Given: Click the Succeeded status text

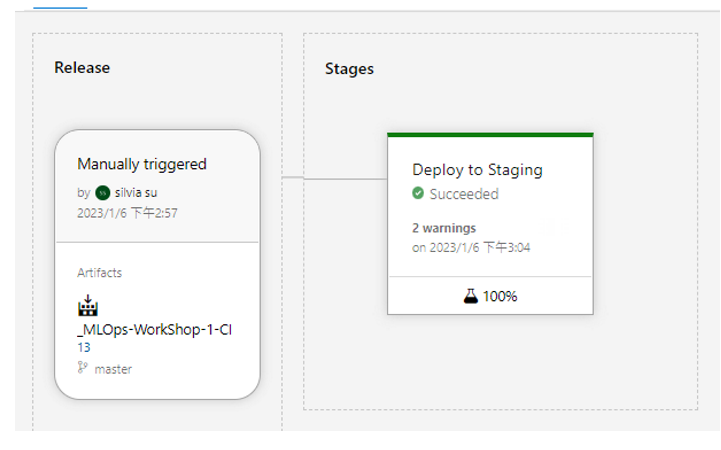Looking at the screenshot, I should (x=464, y=194).
